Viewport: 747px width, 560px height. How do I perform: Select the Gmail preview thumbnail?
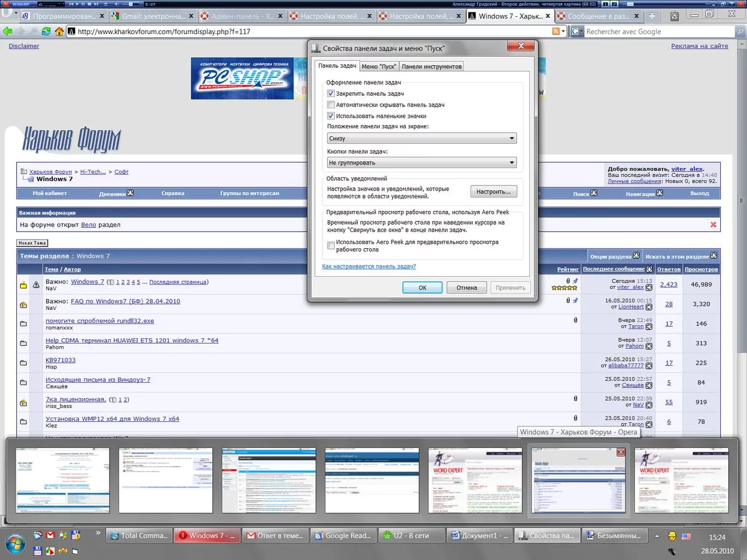[166, 480]
